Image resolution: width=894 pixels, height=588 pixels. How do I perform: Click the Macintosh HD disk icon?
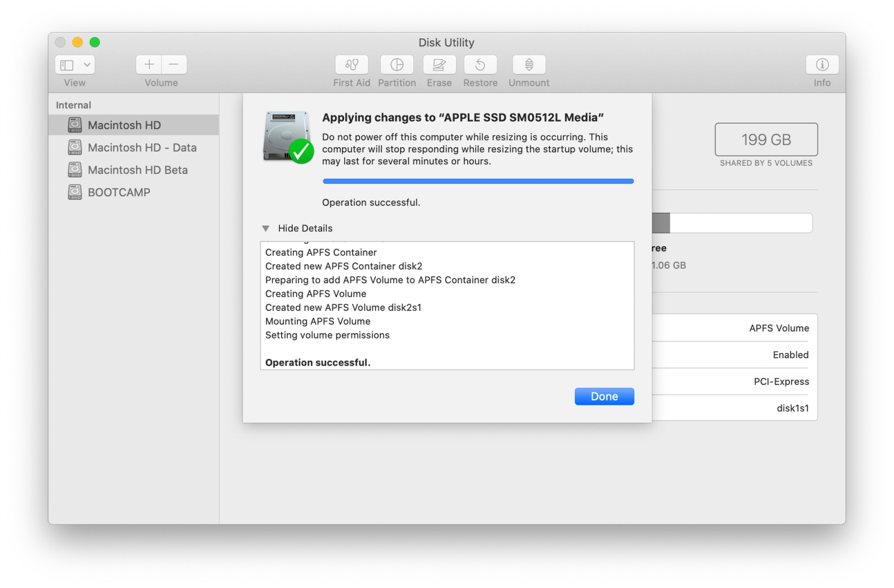(75, 125)
